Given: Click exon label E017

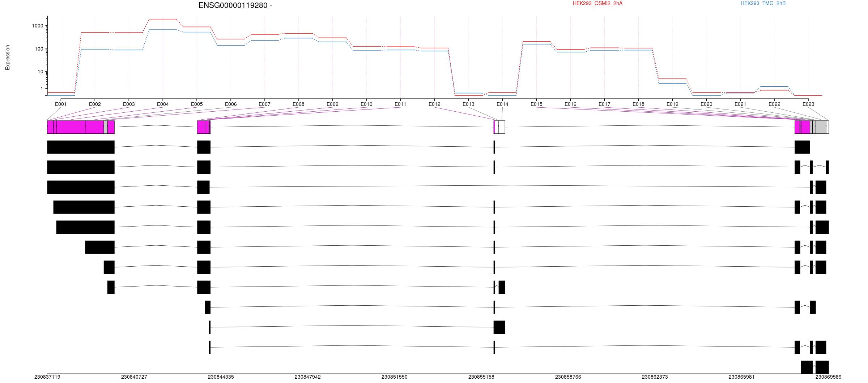Looking at the screenshot, I should 604,104.
